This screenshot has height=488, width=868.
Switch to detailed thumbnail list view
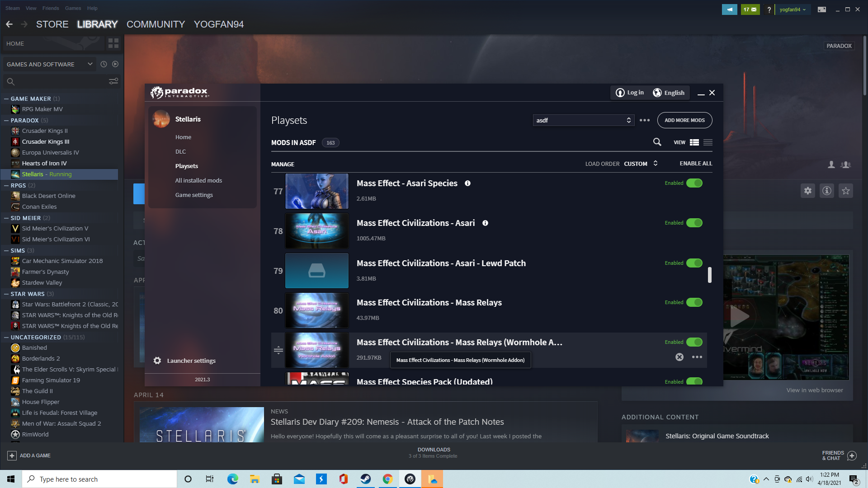click(x=694, y=142)
